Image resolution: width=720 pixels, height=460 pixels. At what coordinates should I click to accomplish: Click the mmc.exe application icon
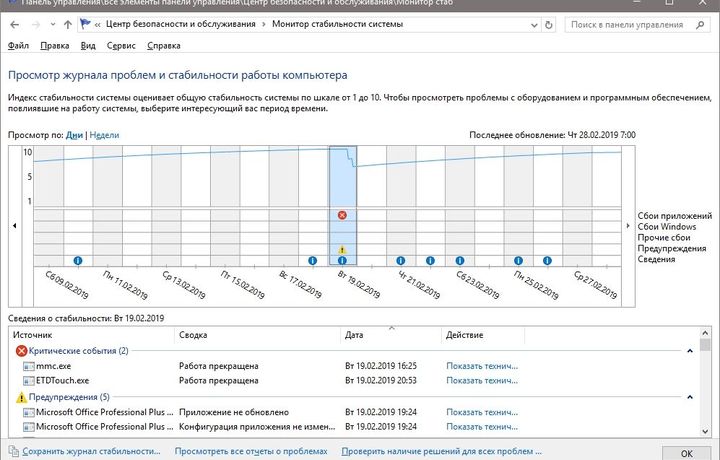point(29,366)
